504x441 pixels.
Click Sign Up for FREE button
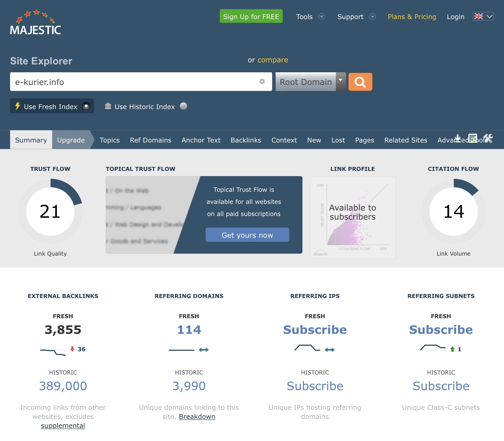(251, 16)
